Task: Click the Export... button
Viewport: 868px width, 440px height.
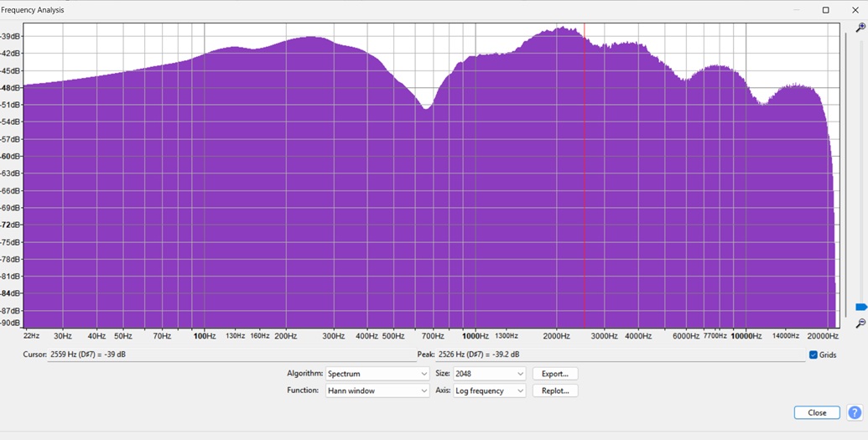Action: (555, 374)
